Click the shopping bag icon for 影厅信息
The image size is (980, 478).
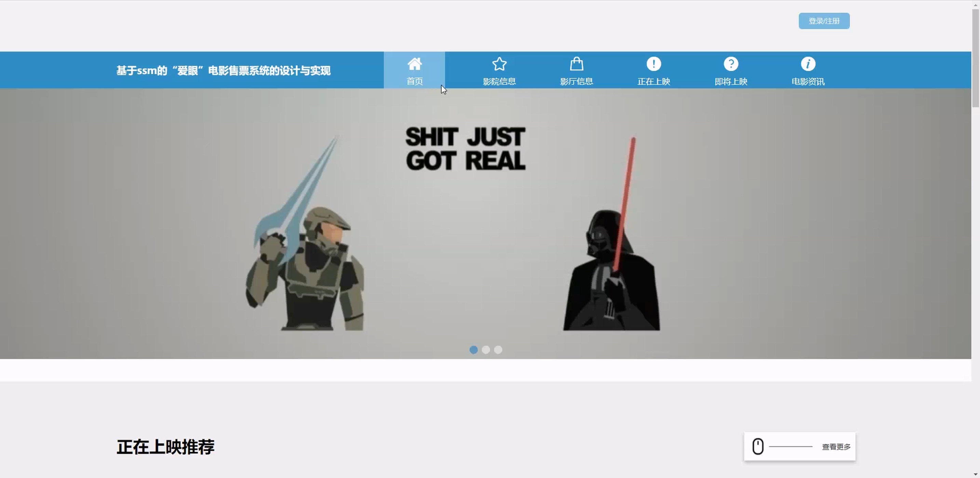click(576, 64)
